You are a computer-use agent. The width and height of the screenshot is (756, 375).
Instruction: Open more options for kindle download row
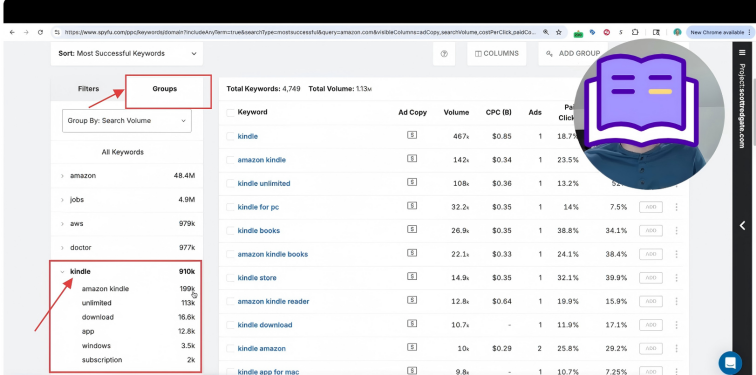pyautogui.click(x=676, y=325)
